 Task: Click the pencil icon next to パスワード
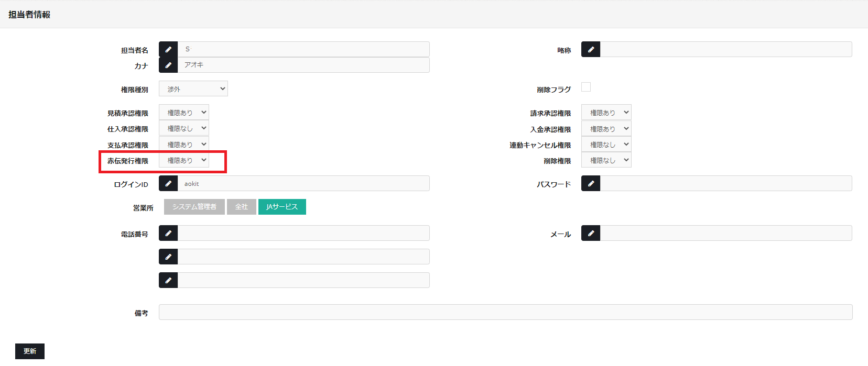[x=591, y=183]
